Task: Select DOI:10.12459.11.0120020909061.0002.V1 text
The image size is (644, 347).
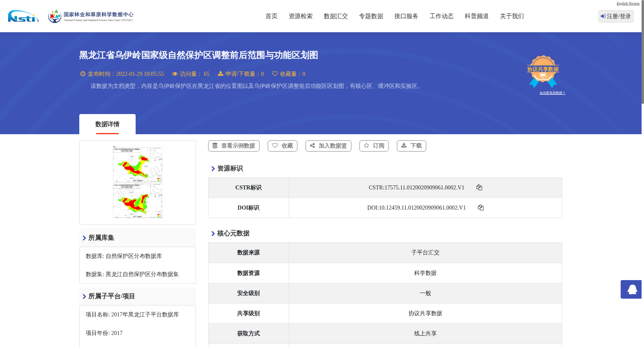Action: point(417,208)
